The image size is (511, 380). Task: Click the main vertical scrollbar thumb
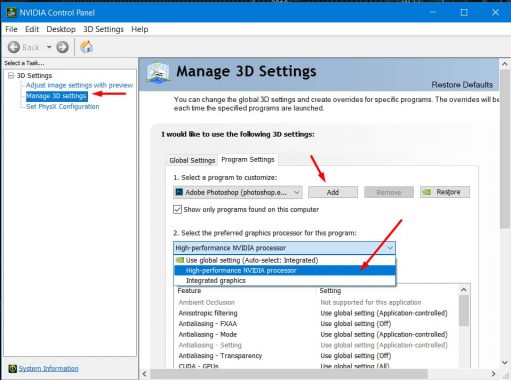504,149
